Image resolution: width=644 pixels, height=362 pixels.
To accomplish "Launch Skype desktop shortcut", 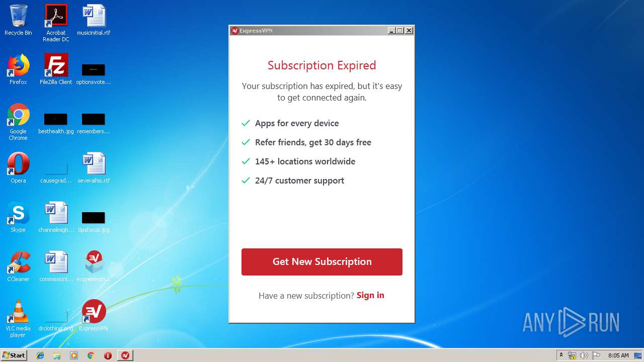I will [x=18, y=217].
